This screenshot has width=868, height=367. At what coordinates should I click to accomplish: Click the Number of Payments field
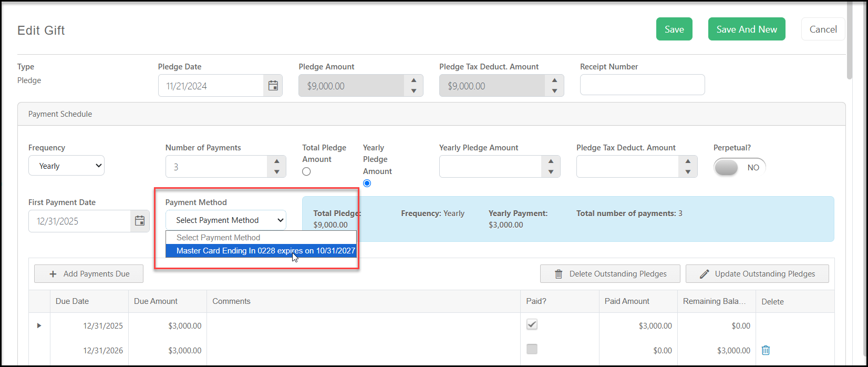tap(216, 167)
